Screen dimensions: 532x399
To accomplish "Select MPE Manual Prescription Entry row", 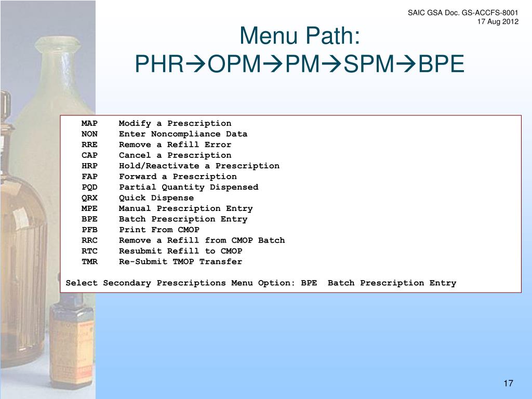I will (x=167, y=208).
